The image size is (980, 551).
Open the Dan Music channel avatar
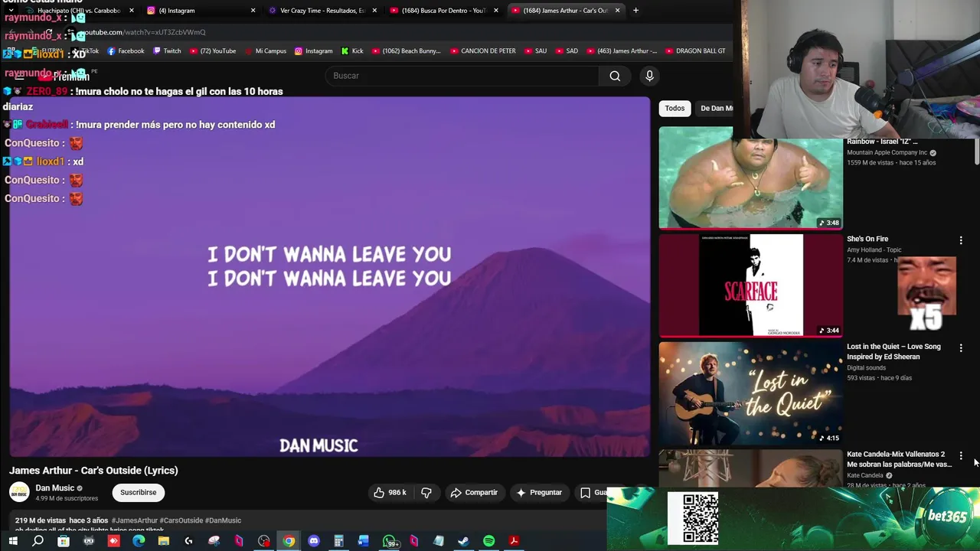point(19,493)
